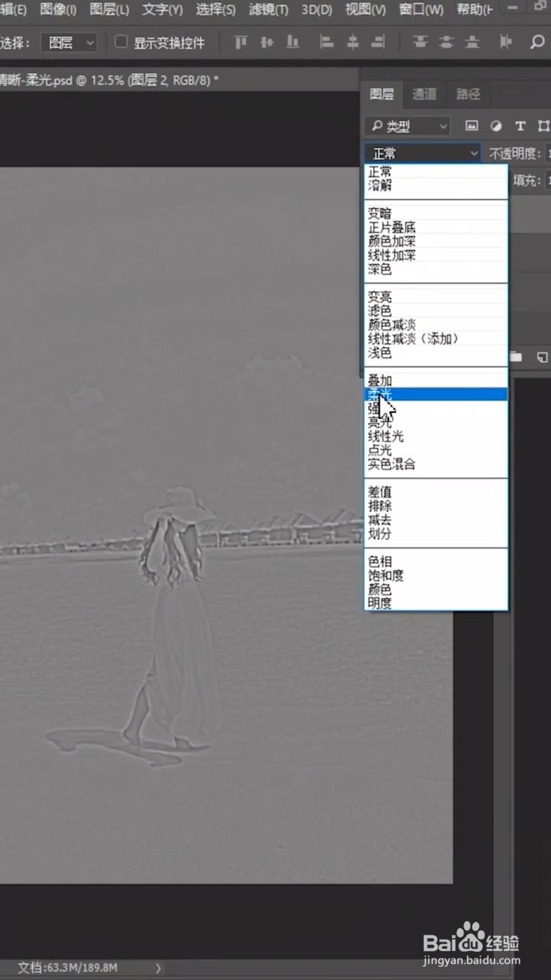551x980 pixels.
Task: Switch to the 通道 panel tab
Action: 425,94
